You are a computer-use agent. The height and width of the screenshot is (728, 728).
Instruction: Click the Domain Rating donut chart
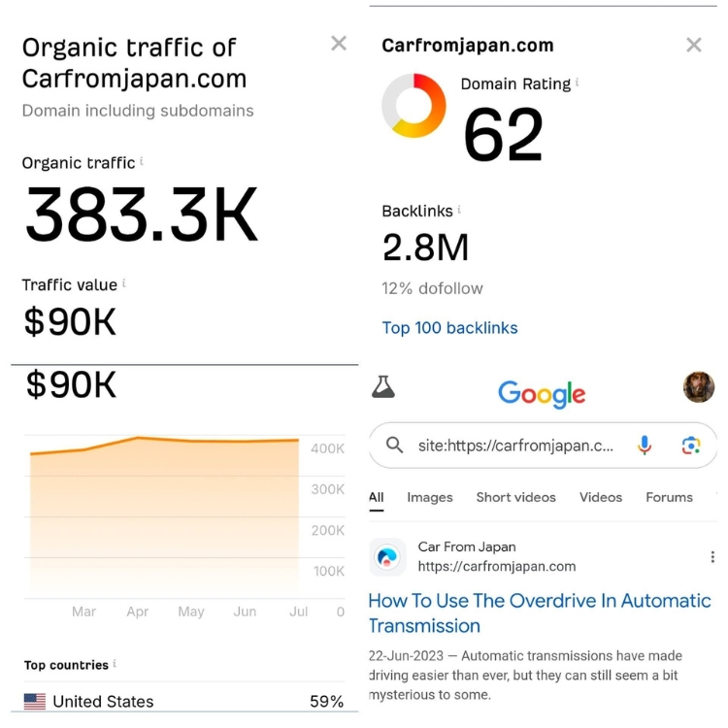pyautogui.click(x=414, y=106)
